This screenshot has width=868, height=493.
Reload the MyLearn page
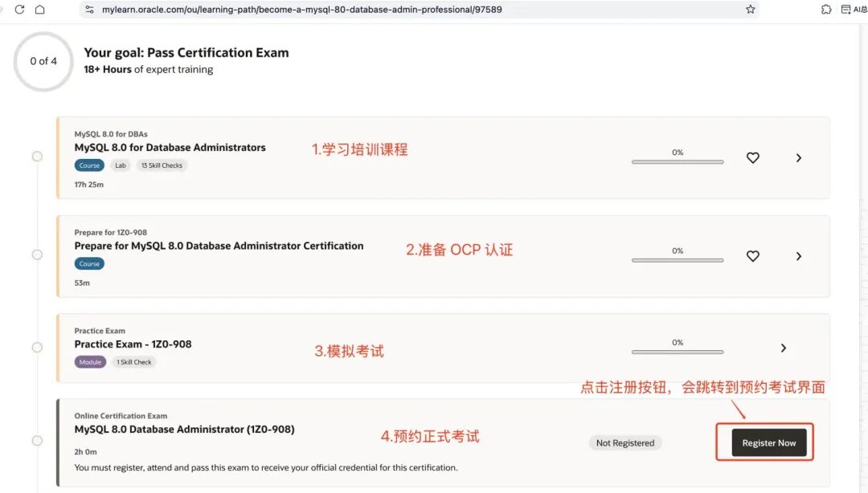(x=18, y=9)
